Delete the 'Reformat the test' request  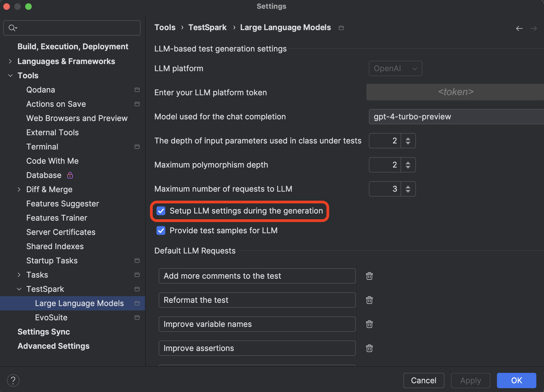(x=369, y=300)
